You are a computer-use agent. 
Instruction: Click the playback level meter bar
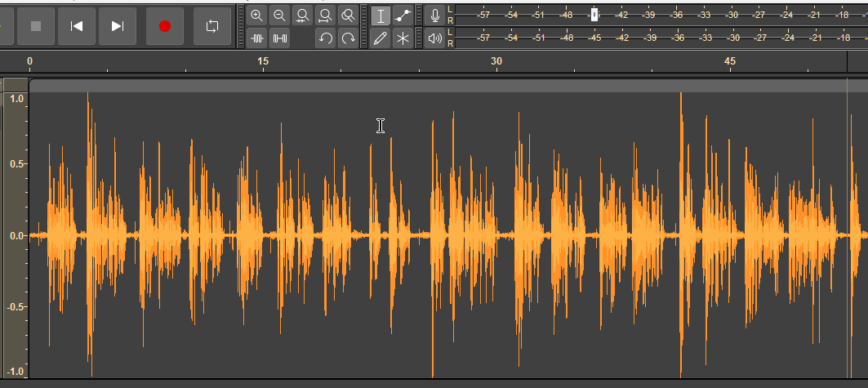[x=661, y=38]
